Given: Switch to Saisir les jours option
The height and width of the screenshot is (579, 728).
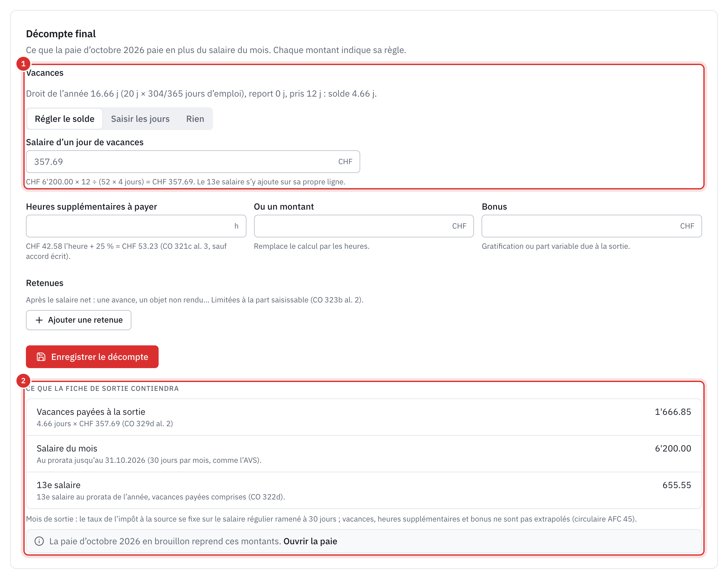Looking at the screenshot, I should [140, 119].
